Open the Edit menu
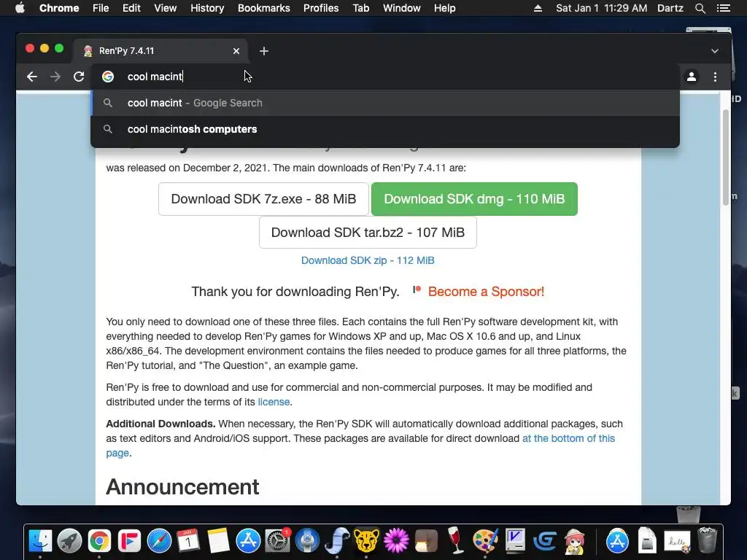This screenshot has height=560, width=747. pos(131,8)
